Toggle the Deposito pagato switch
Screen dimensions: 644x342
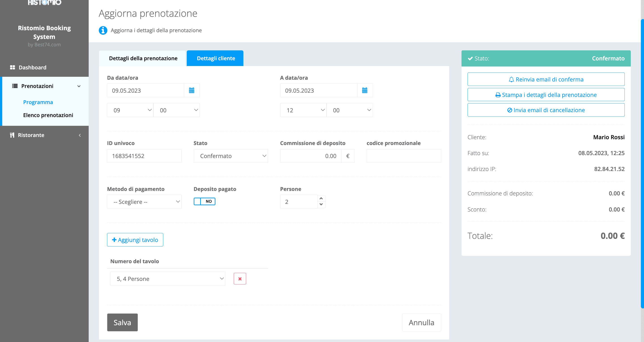pos(204,201)
